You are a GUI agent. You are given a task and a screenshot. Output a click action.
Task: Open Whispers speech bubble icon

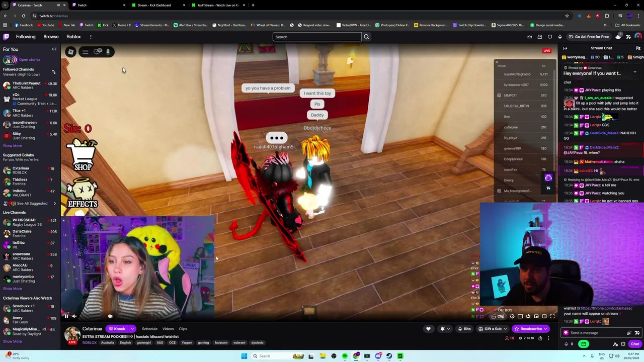tap(550, 37)
